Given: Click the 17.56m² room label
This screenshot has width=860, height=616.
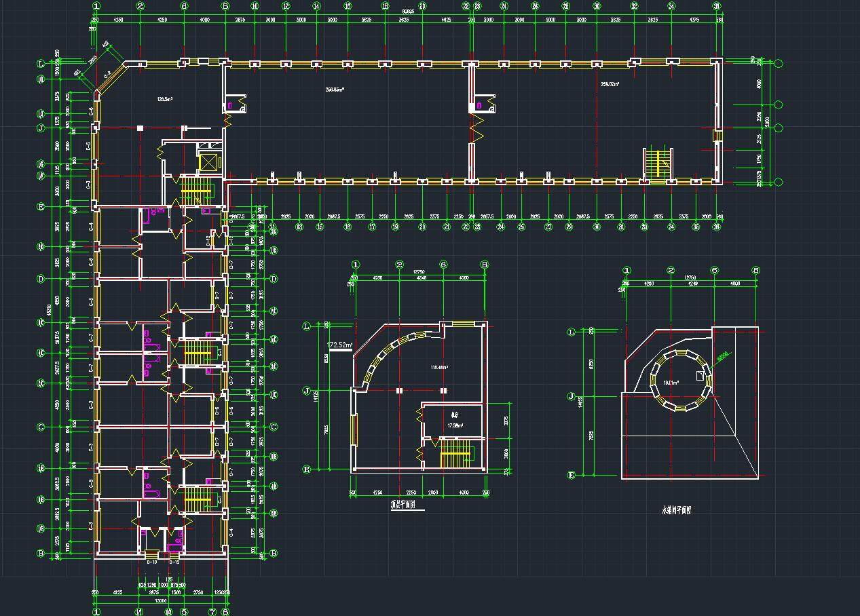Looking at the screenshot, I should (x=454, y=425).
